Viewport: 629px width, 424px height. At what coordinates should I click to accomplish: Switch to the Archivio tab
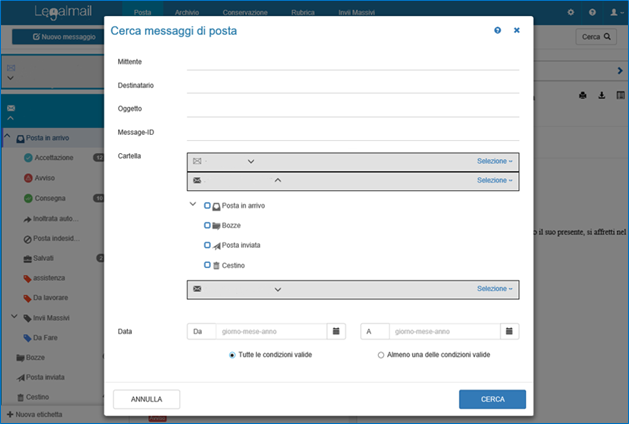[184, 12]
